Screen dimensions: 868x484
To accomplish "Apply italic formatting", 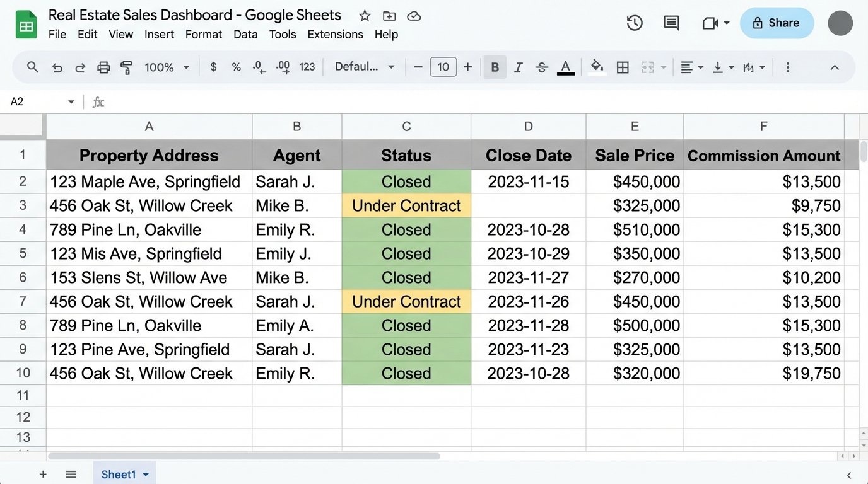I will 518,67.
